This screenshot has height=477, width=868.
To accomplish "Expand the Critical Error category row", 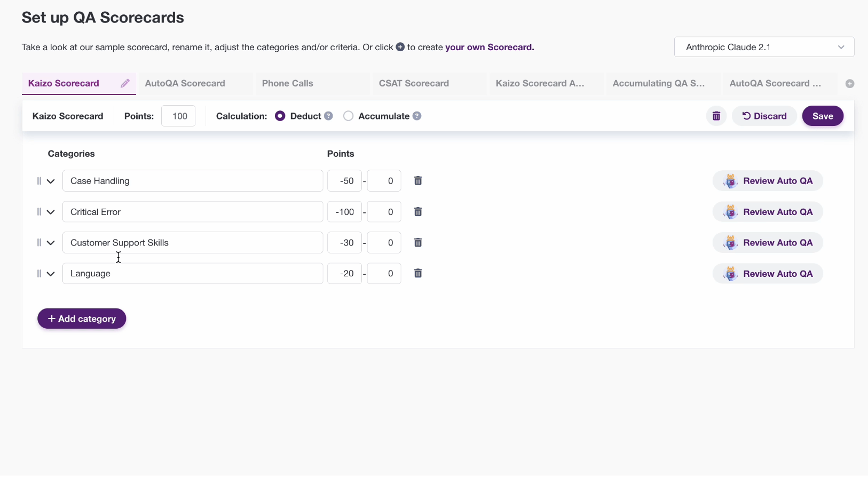I will [x=51, y=212].
